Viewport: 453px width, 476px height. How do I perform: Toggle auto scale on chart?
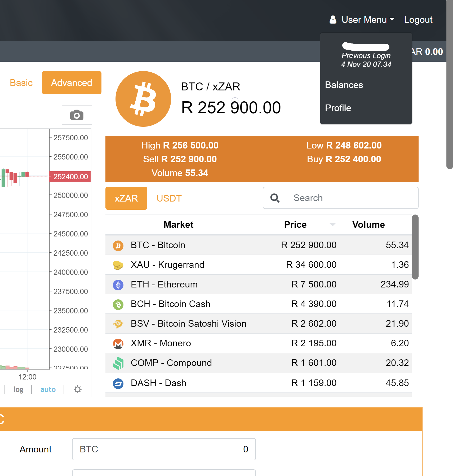(48, 389)
